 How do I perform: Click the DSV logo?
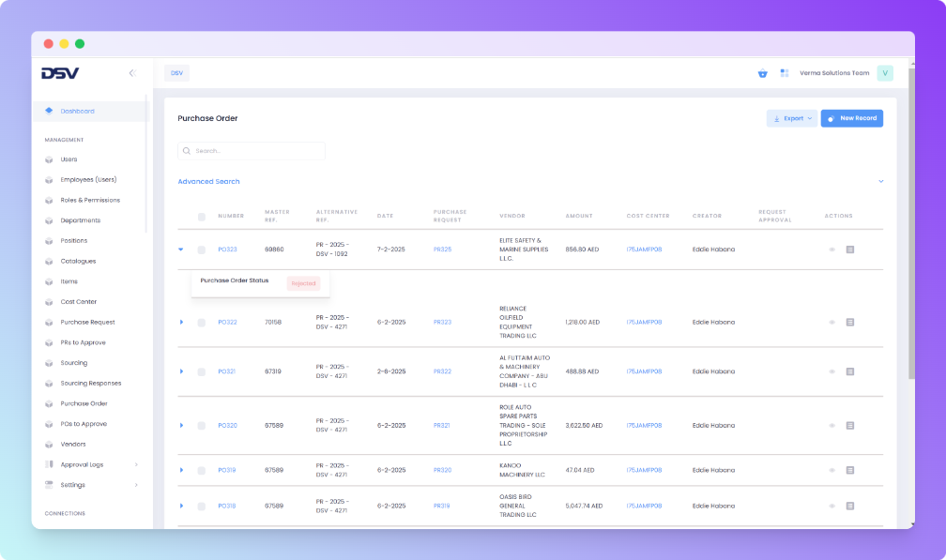(x=60, y=73)
